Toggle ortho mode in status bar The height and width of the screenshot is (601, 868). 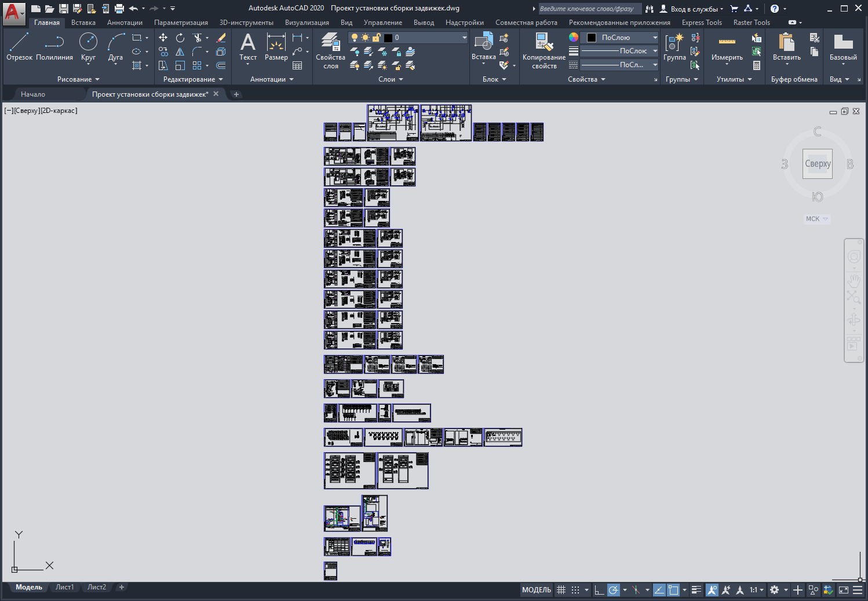coord(599,590)
